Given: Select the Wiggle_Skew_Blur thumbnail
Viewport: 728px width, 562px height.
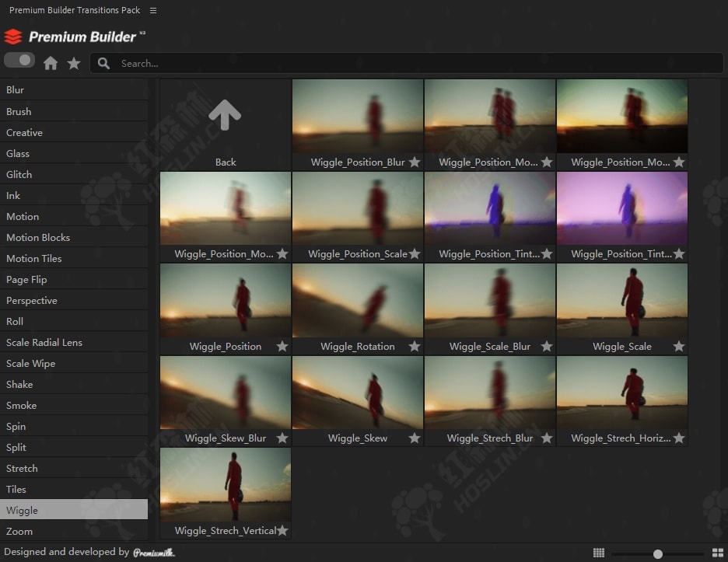Looking at the screenshot, I should tap(226, 393).
